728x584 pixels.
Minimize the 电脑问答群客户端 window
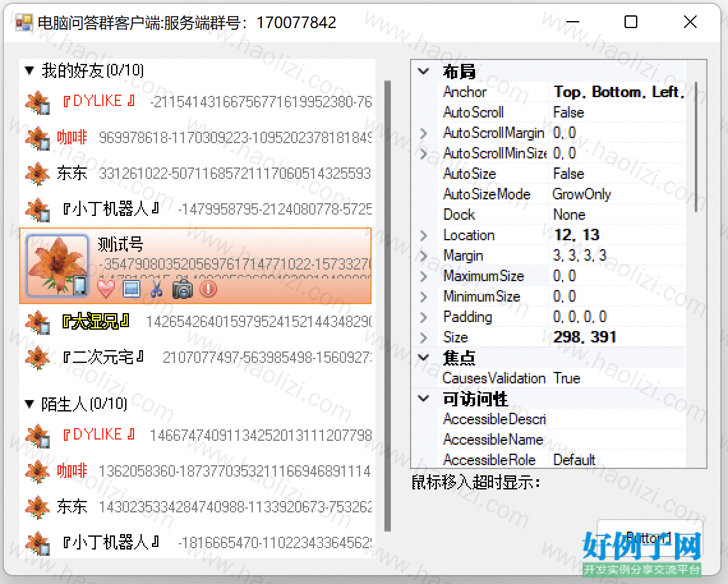click(x=572, y=22)
